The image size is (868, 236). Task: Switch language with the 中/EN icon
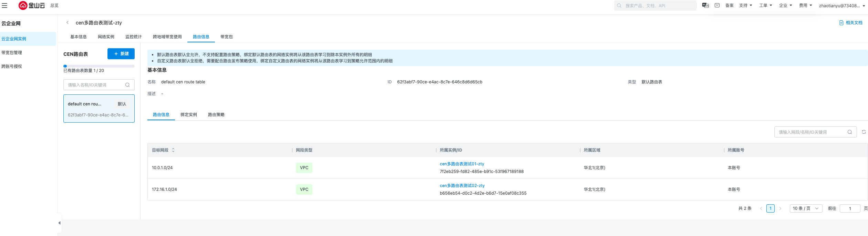705,6
